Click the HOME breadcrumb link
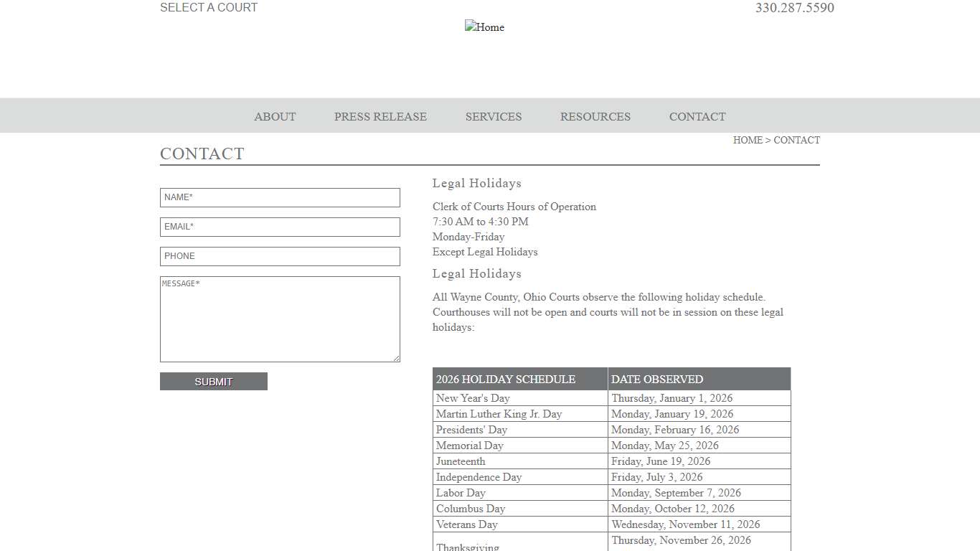The image size is (980, 551). 748,140
